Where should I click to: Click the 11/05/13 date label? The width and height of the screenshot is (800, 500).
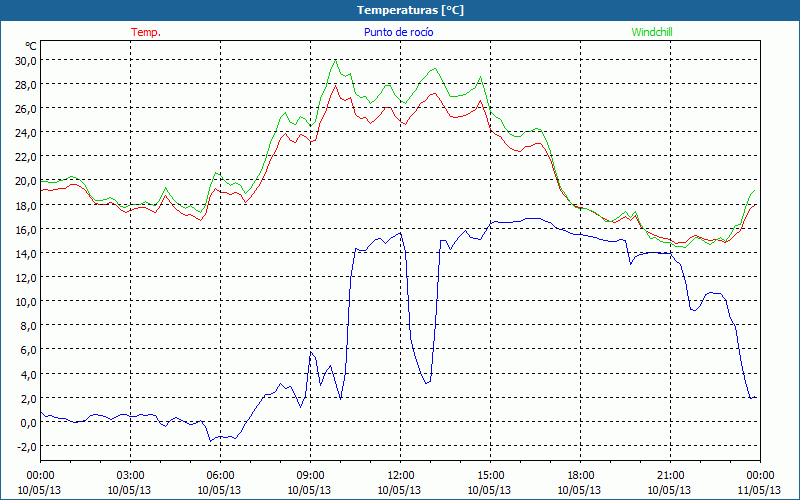(759, 490)
